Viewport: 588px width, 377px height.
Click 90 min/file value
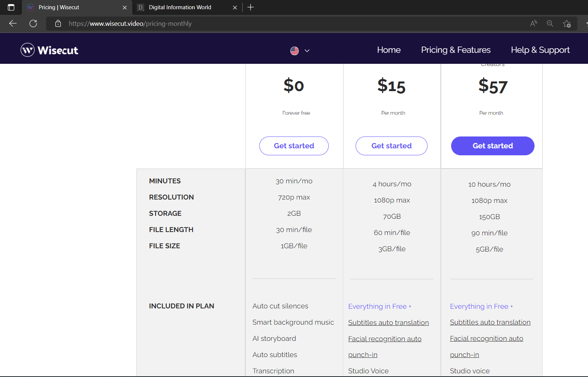[x=490, y=233]
